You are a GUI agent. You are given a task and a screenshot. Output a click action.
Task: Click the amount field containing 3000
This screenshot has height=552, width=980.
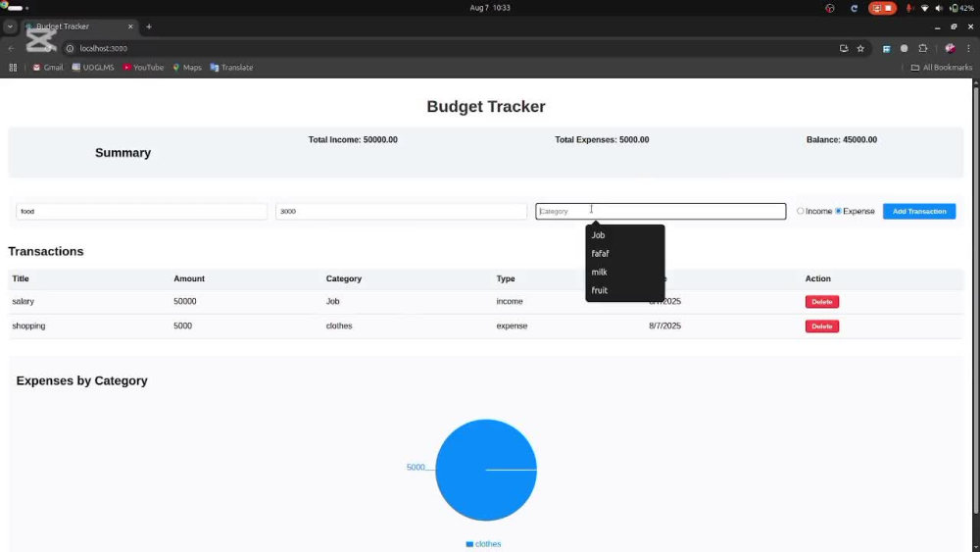pos(401,212)
